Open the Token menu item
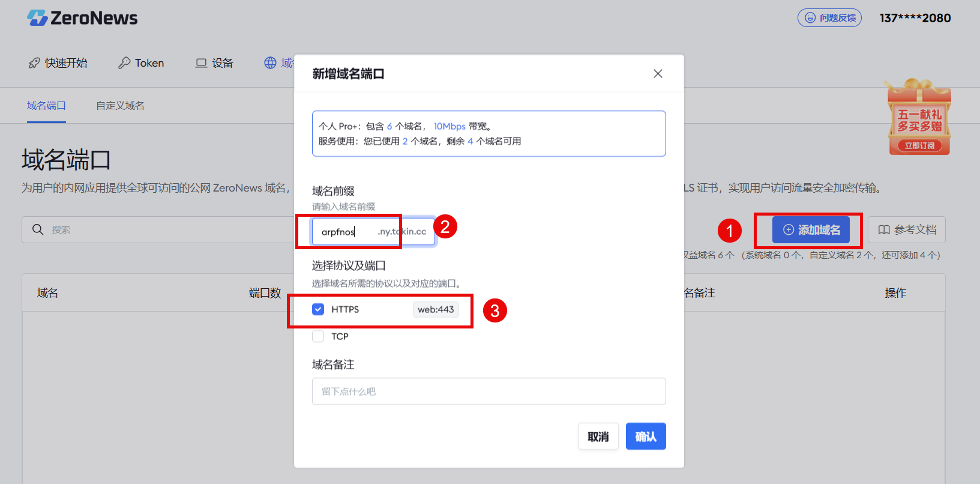The height and width of the screenshot is (484, 980). tap(141, 63)
